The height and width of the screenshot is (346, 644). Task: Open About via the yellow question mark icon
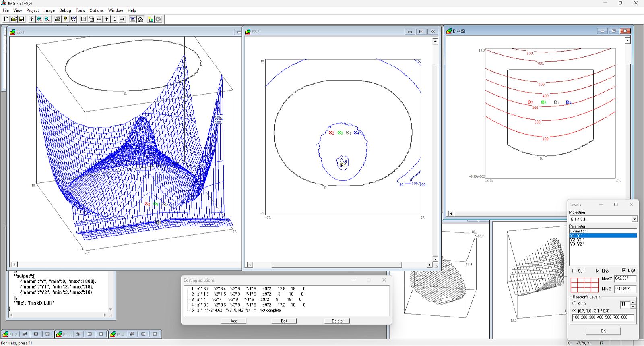point(65,19)
